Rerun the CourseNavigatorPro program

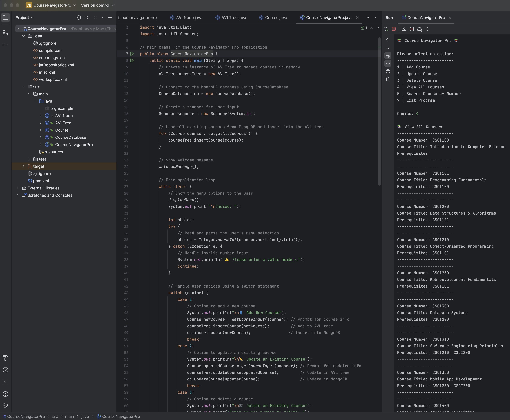pos(386,29)
